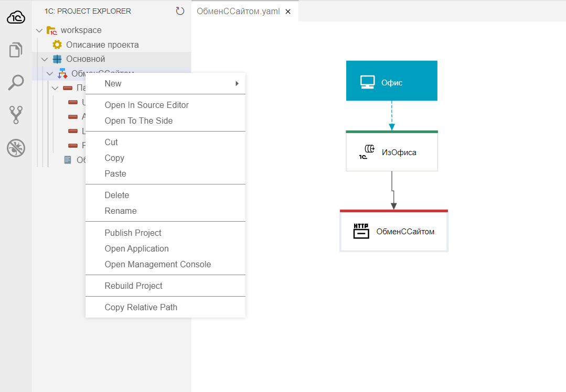The image size is (566, 392).
Task: Click the monitor icon in Офис node
Action: click(x=367, y=82)
